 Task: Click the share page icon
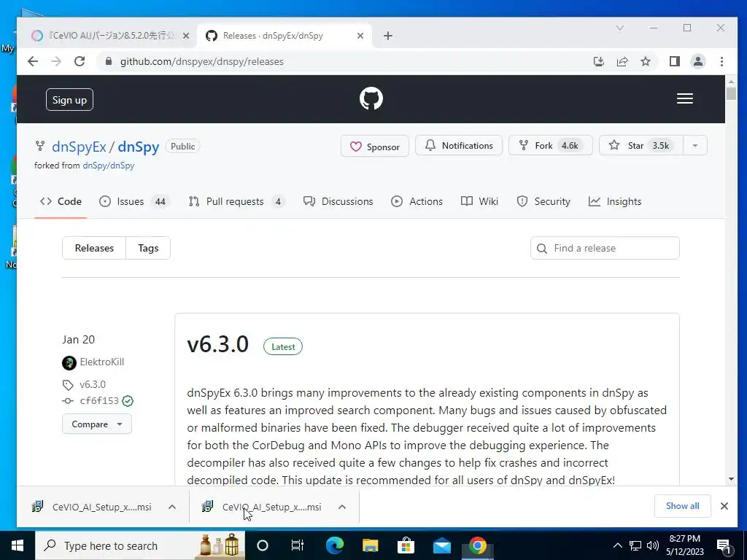tap(622, 61)
